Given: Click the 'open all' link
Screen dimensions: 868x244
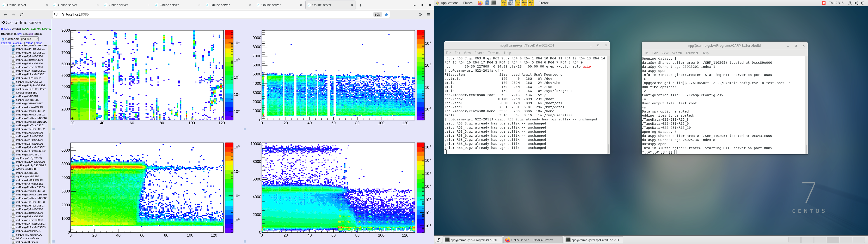Looking at the screenshot, I should point(6,43).
